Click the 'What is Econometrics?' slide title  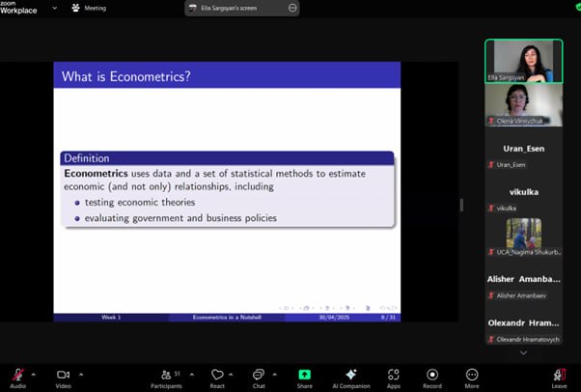click(x=126, y=76)
